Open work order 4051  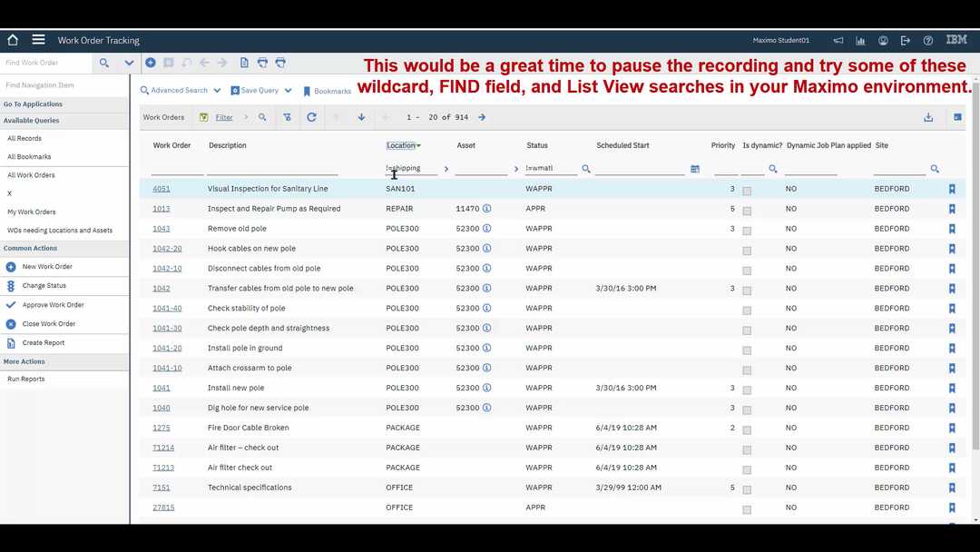pyautogui.click(x=162, y=188)
